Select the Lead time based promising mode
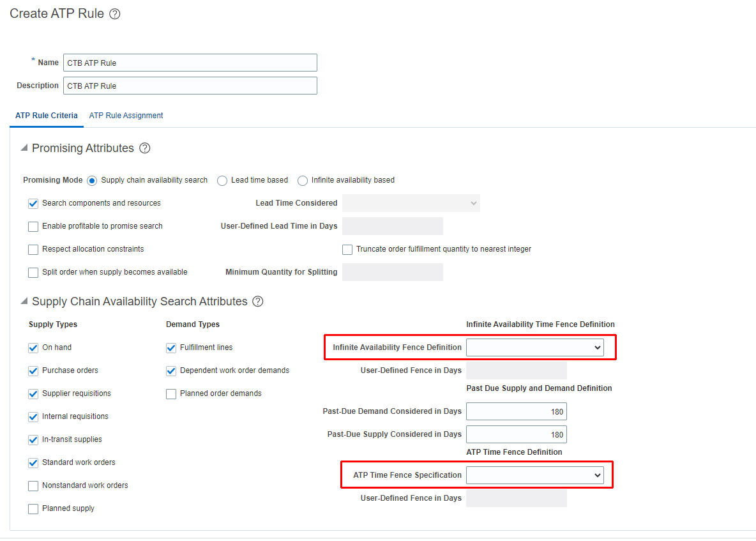This screenshot has width=756, height=541. pos(222,181)
